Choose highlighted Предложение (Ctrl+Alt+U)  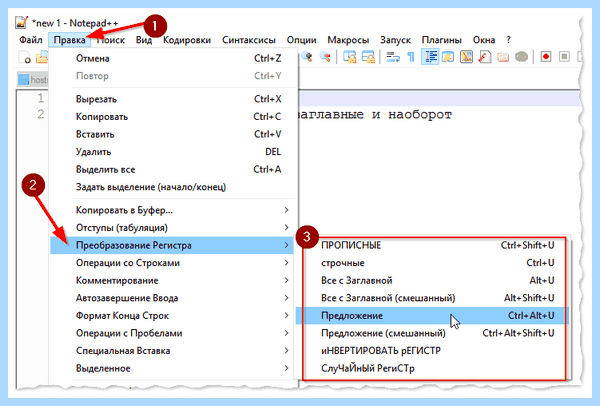click(432, 316)
